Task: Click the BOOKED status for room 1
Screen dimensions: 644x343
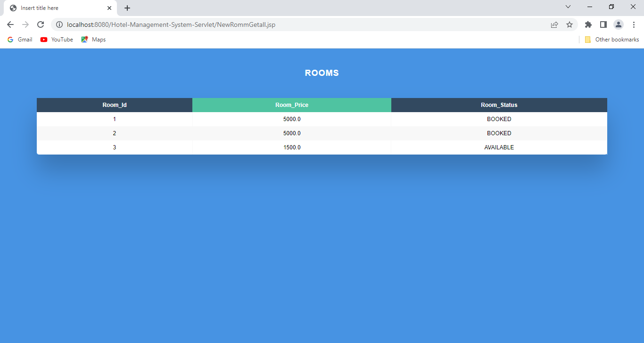Action: 499,119
